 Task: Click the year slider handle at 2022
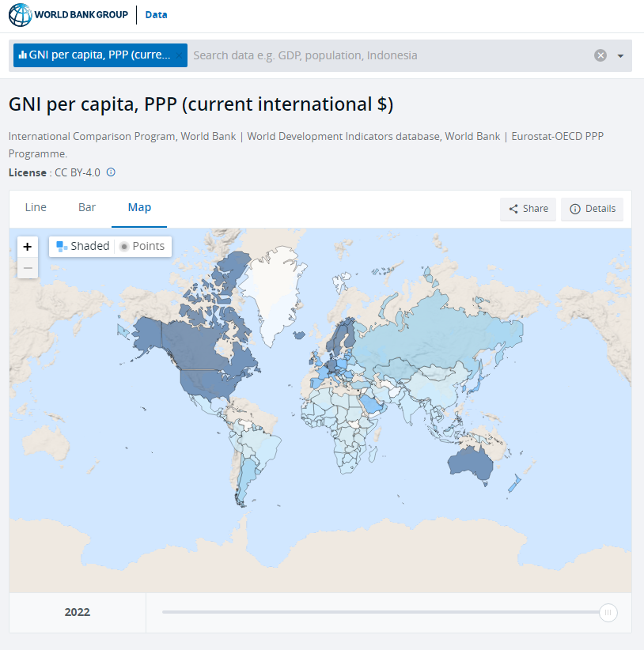(608, 612)
